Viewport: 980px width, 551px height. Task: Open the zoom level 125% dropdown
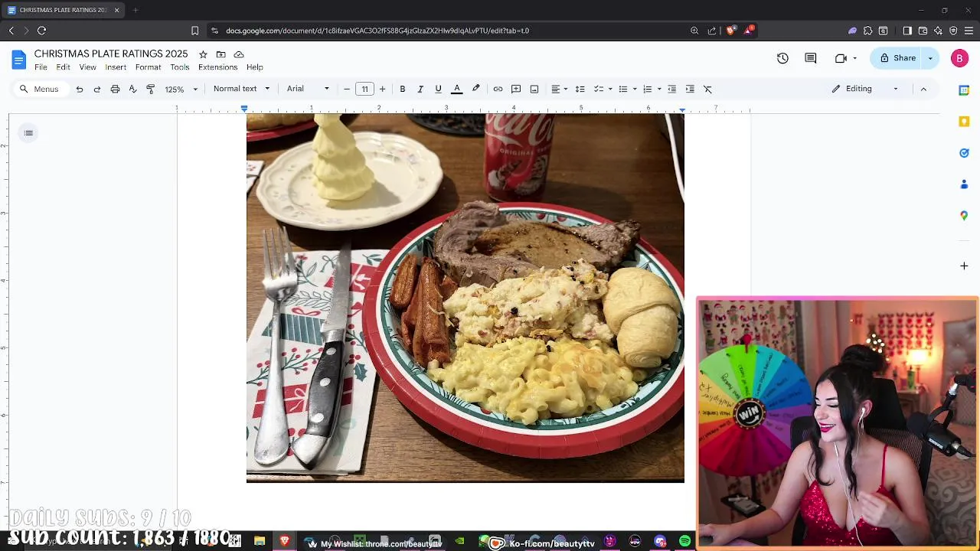click(x=181, y=89)
